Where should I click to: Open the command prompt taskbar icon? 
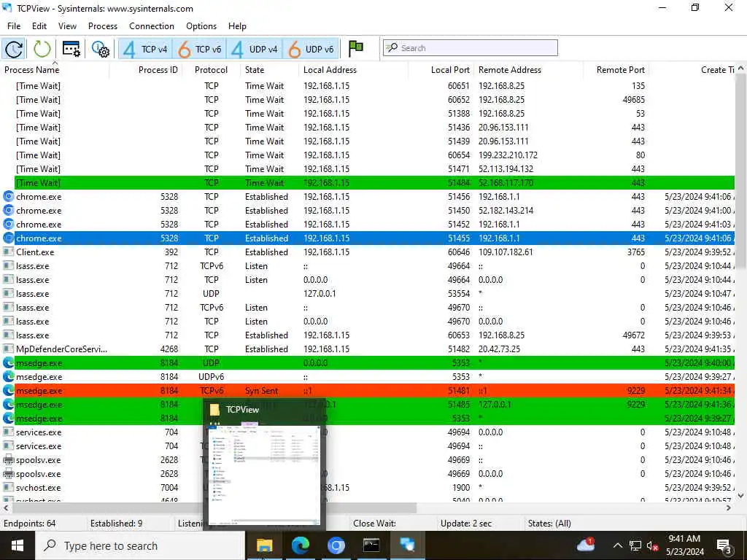(371, 545)
